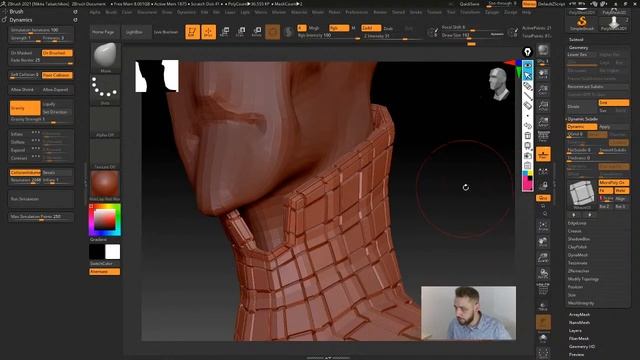
Task: Expand the EdgeLoop section
Action: 577,223
